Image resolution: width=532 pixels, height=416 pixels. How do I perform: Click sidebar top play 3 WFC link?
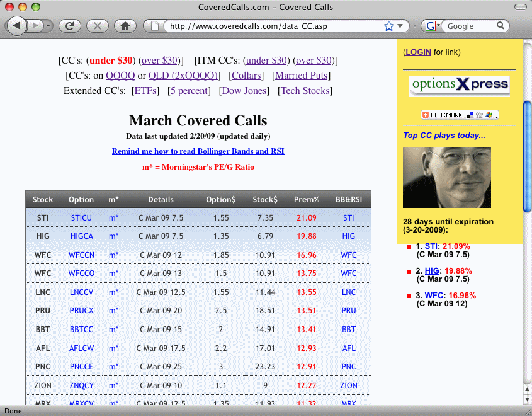pyautogui.click(x=434, y=295)
